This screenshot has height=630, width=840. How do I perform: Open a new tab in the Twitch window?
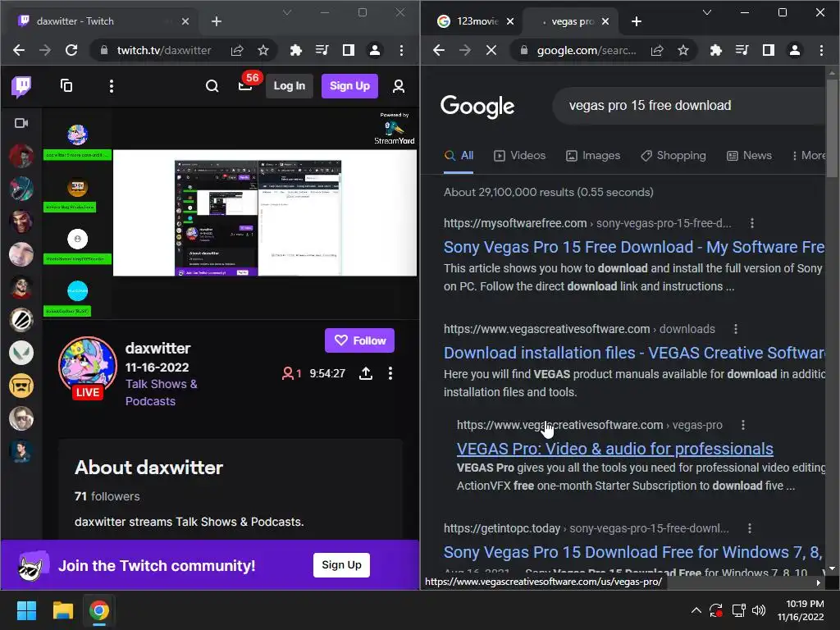point(217,21)
